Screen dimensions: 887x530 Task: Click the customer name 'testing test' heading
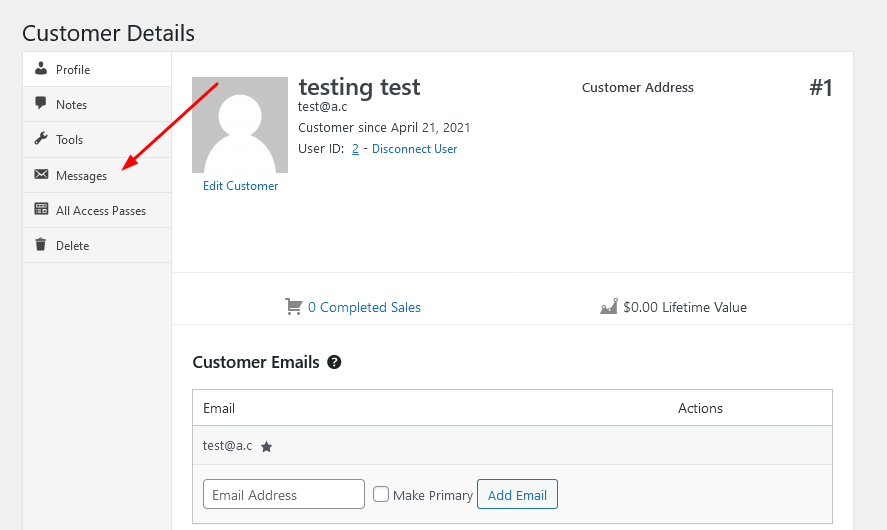(x=359, y=87)
